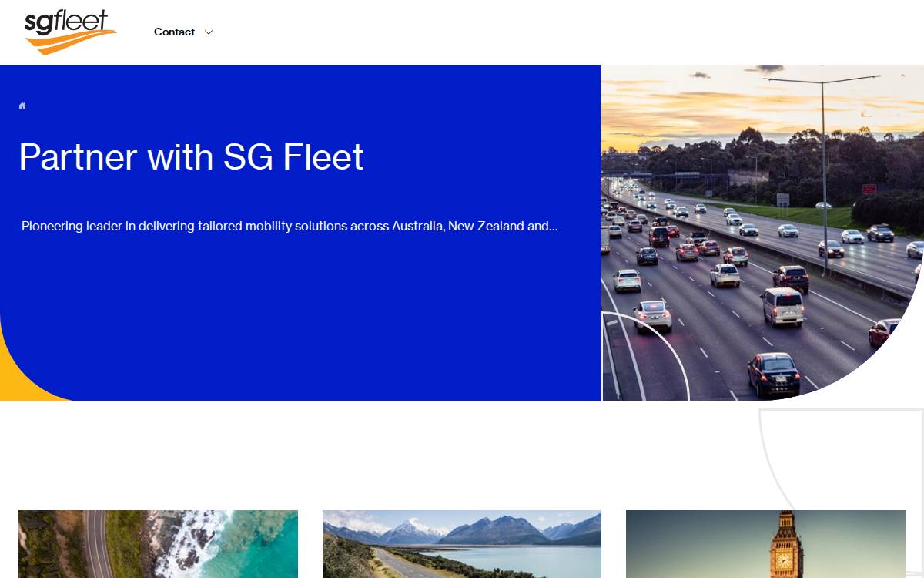Click the sgfleet logo
924x578 pixels.
pos(70,32)
